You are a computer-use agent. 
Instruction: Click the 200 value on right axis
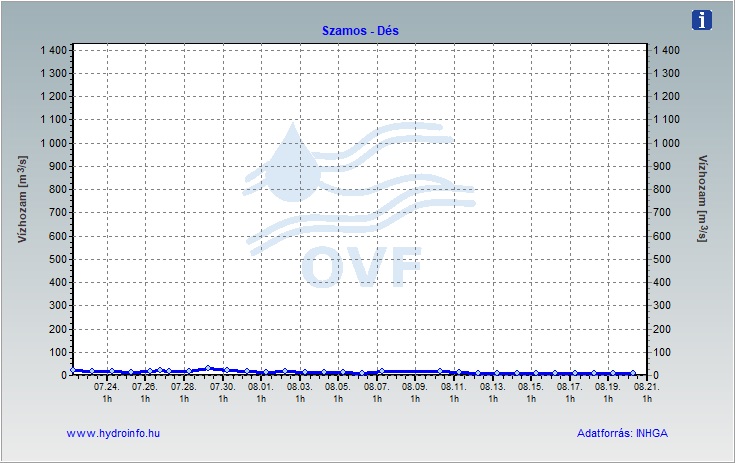point(662,329)
